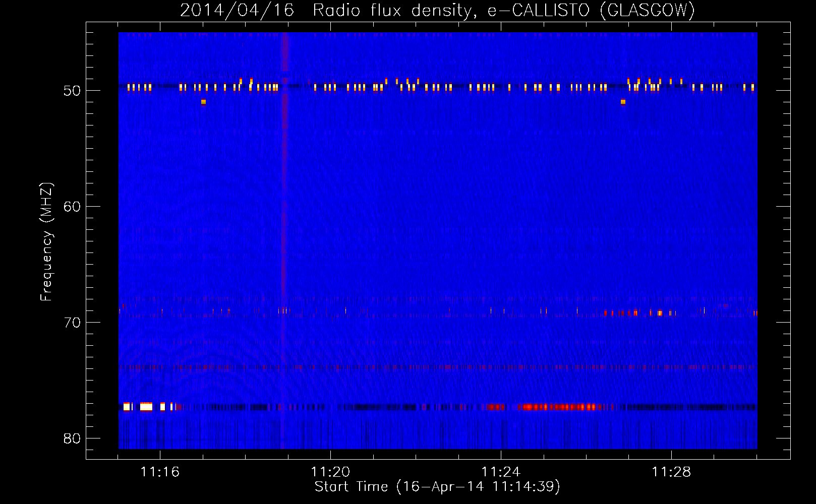The image size is (816, 504).
Task: Click the 11:28 time axis label
Action: pyautogui.click(x=671, y=472)
